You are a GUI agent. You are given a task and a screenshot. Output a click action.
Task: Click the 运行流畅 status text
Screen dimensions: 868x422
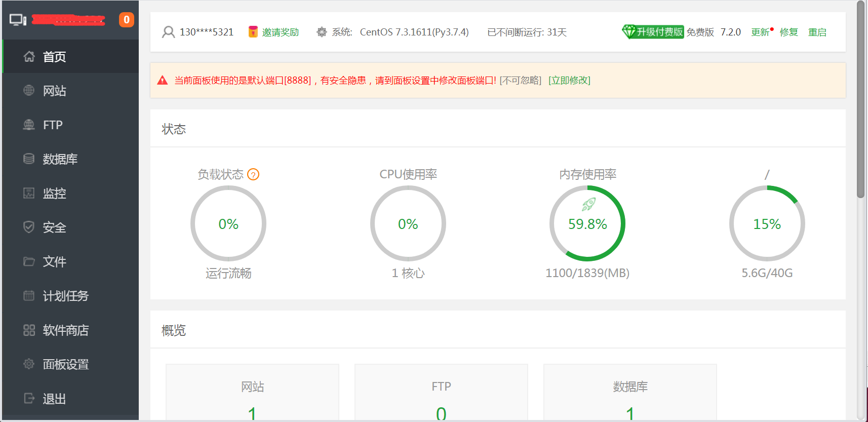[x=228, y=274]
